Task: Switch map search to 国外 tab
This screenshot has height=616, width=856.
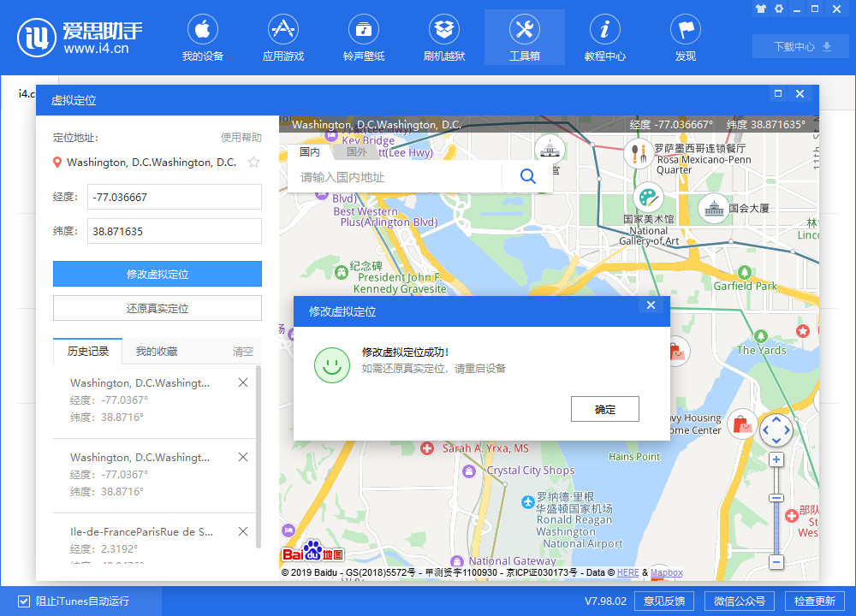Action: [356, 152]
